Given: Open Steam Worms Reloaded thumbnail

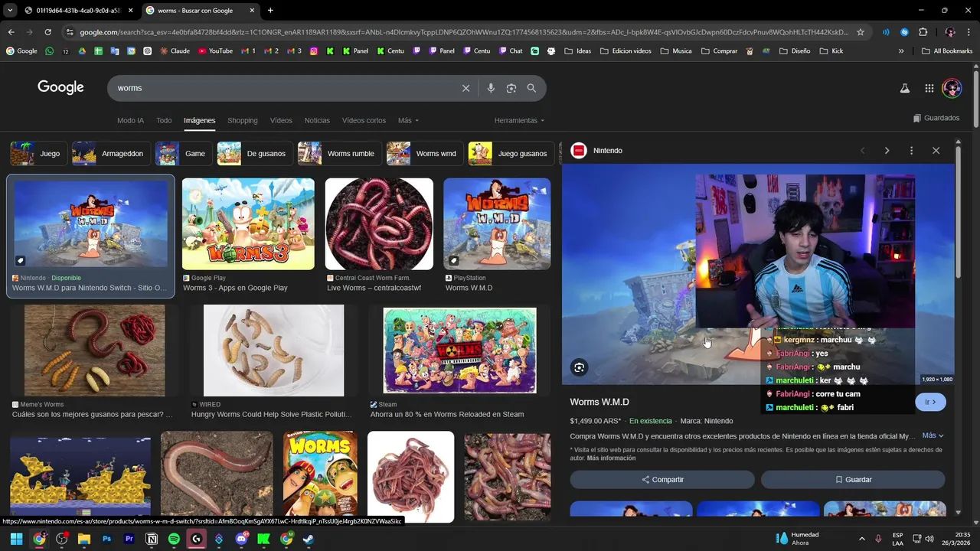Looking at the screenshot, I should click(459, 350).
